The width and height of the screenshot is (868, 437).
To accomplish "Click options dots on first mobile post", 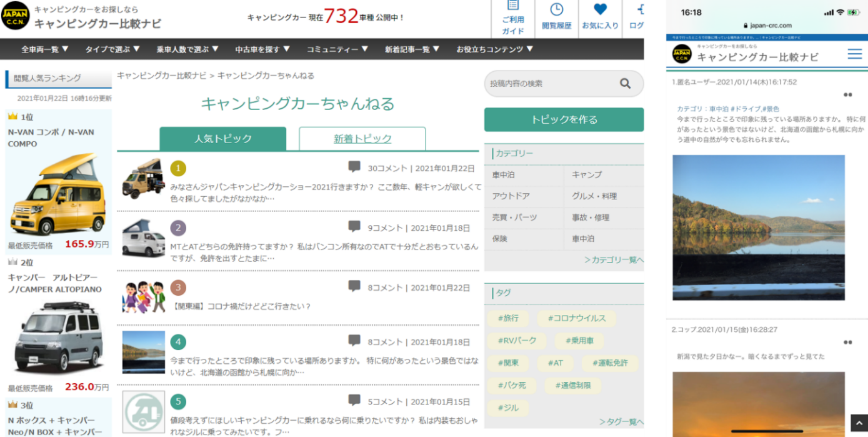I will click(847, 95).
